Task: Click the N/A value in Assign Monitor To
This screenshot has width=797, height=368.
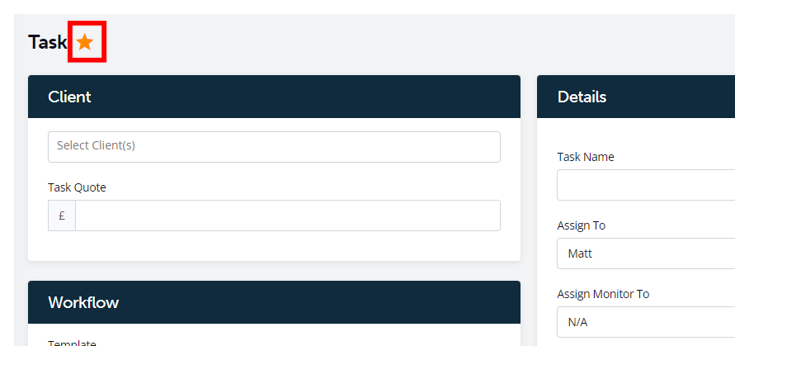Action: [x=578, y=322]
